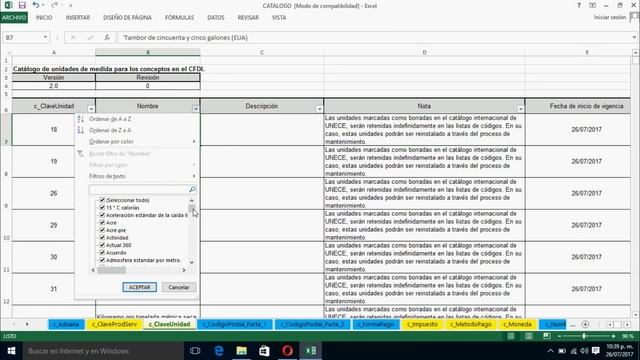This screenshot has height=360, width=640.
Task: Open the DISEÑO DE PÁGINA ribbon tab
Action: point(127,18)
